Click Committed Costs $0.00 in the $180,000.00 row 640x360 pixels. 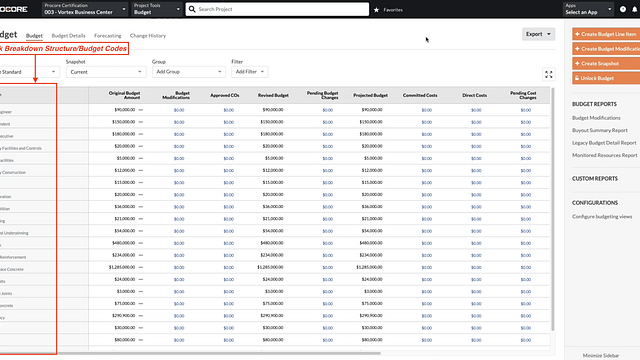(427, 134)
